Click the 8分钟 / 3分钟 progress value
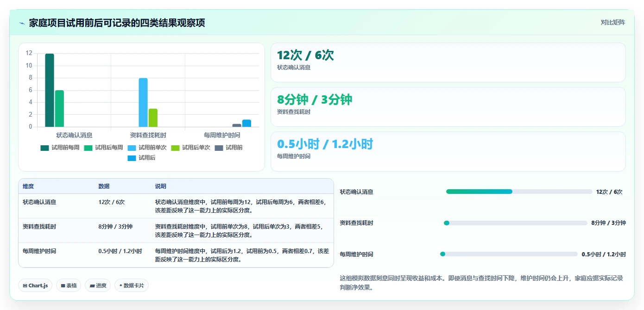The width and height of the screenshot is (644, 310). pyautogui.click(x=608, y=223)
